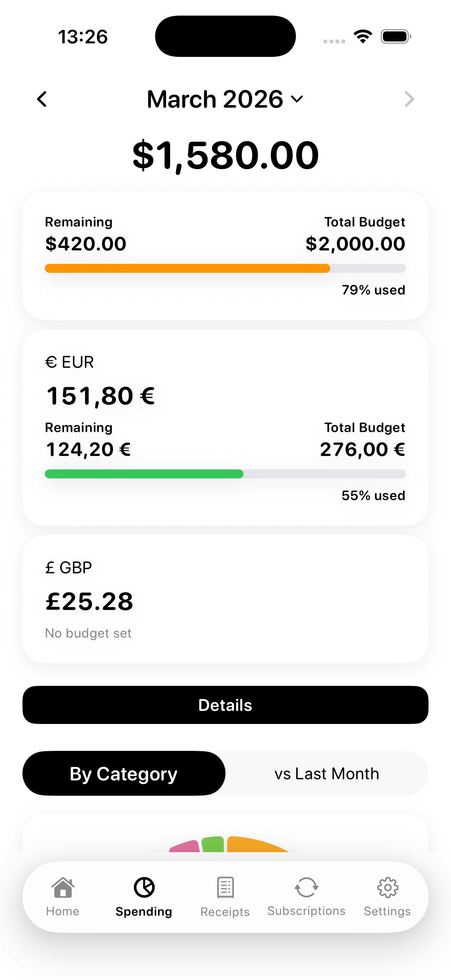Image resolution: width=451 pixels, height=980 pixels.
Task: Open the Settings gear icon
Action: click(387, 888)
